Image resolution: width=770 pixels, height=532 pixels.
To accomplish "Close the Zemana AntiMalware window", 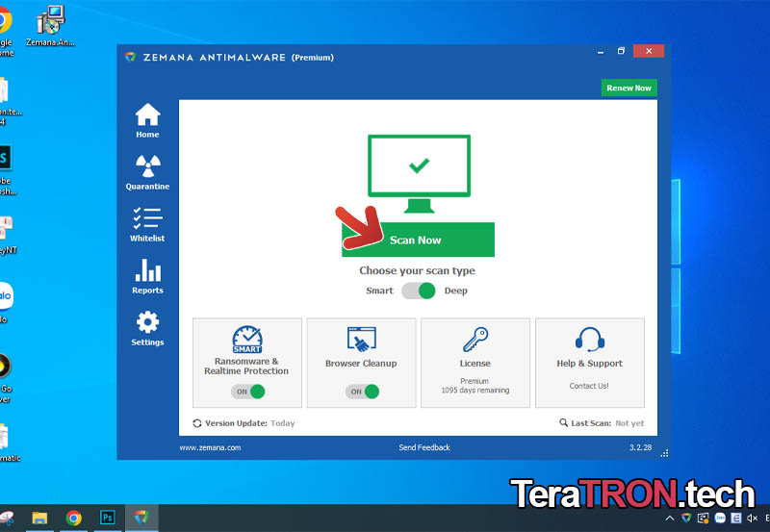I will tap(649, 51).
